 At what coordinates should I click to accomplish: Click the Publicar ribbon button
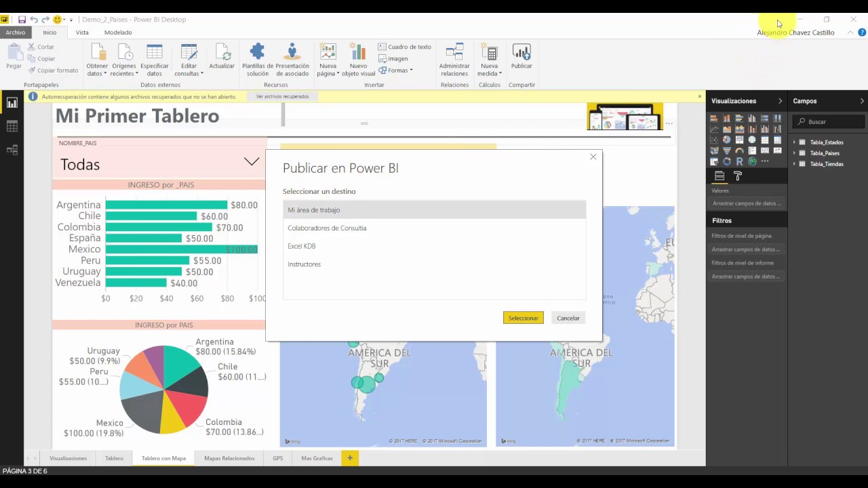[521, 56]
